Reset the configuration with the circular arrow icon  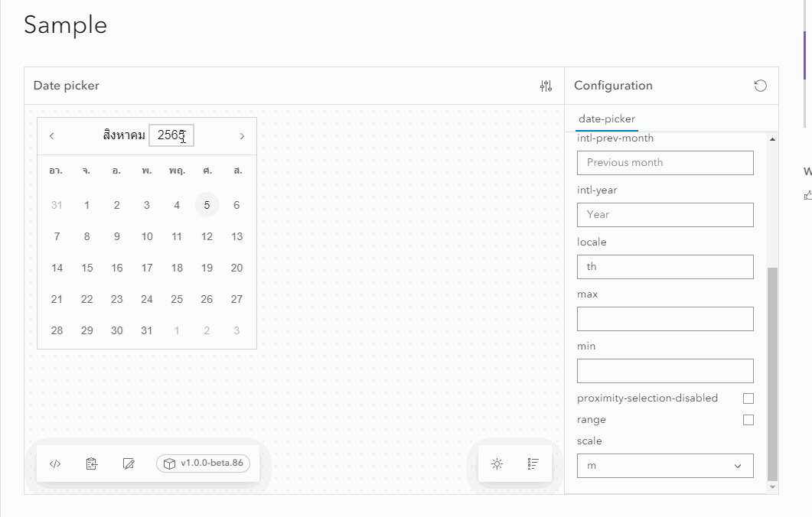click(760, 86)
